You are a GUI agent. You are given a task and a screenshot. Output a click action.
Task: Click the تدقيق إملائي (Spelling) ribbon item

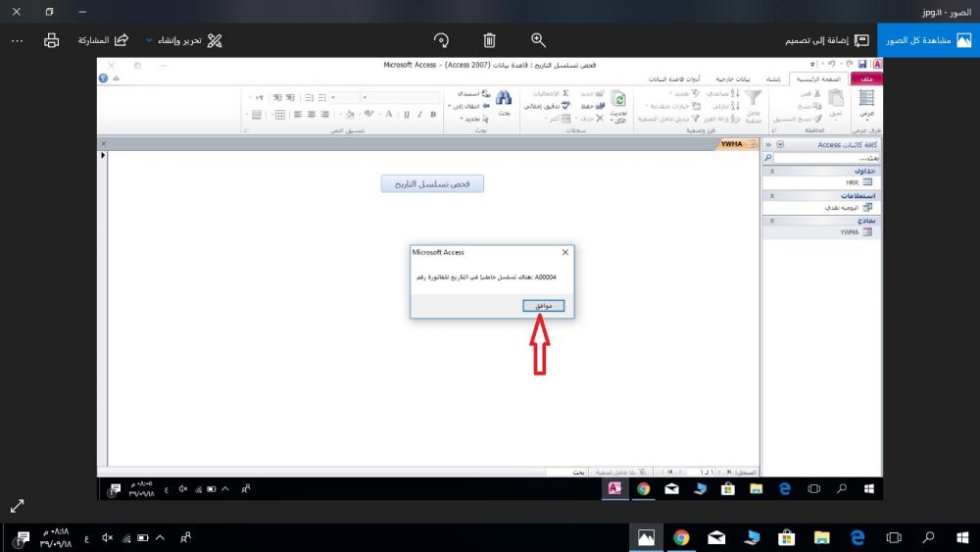click(x=547, y=106)
